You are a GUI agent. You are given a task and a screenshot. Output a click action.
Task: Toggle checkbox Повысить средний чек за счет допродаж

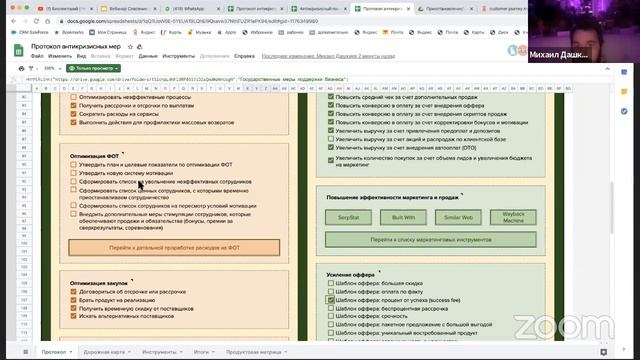331,97
